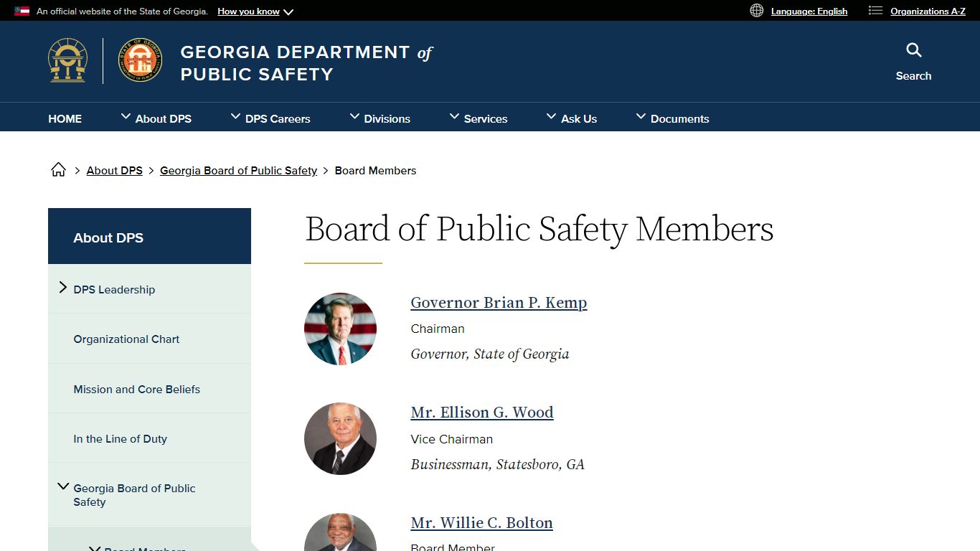
Task: Open DPS Leadership sidebar link
Action: pyautogui.click(x=114, y=290)
